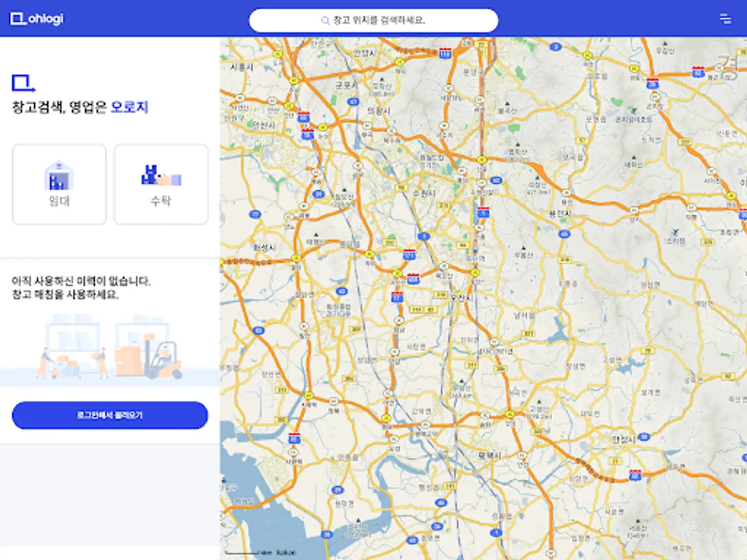Viewport: 747px width, 560px height.
Task: Click the 군포시 label on the map
Action: (x=347, y=85)
